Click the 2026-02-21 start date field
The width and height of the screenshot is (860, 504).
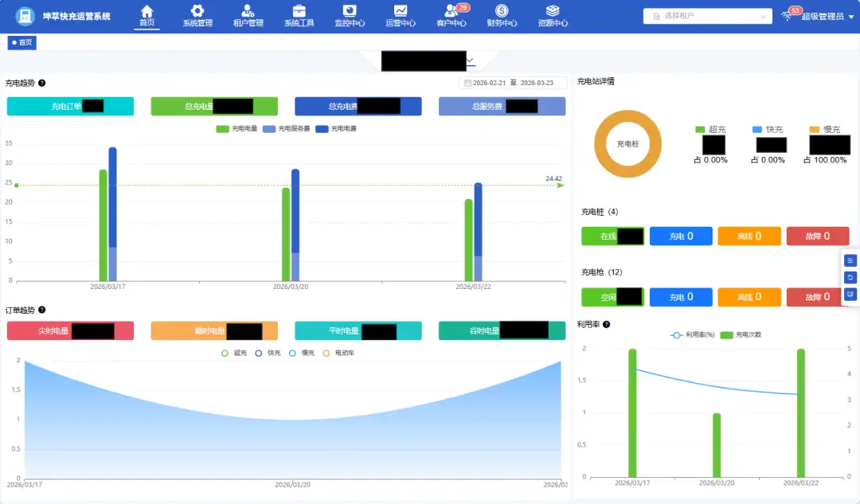point(489,83)
